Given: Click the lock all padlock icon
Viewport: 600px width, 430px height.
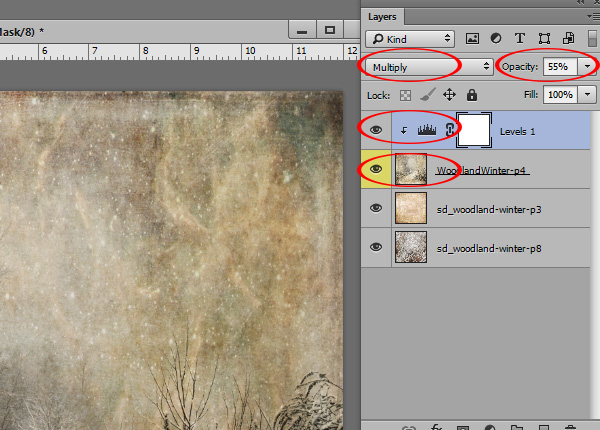Looking at the screenshot, I should tap(471, 95).
